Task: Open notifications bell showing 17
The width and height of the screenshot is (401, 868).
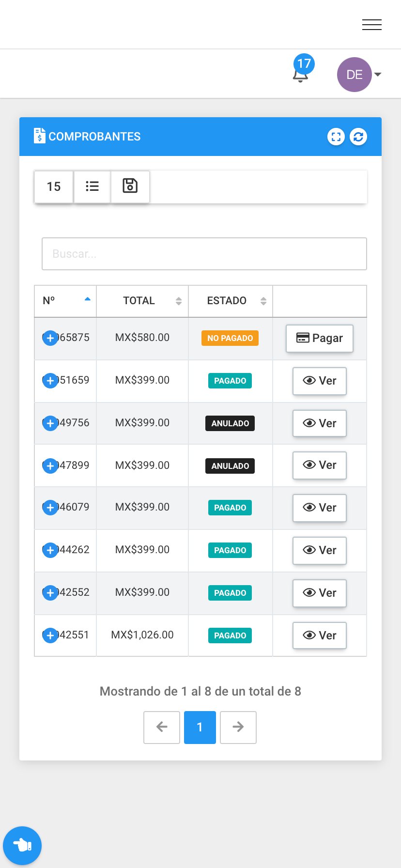Action: [x=301, y=71]
